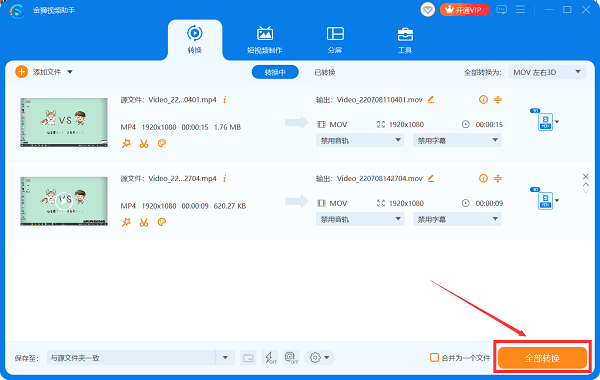Expand the save location dropdown arrow
The width and height of the screenshot is (600, 380).
(x=225, y=358)
